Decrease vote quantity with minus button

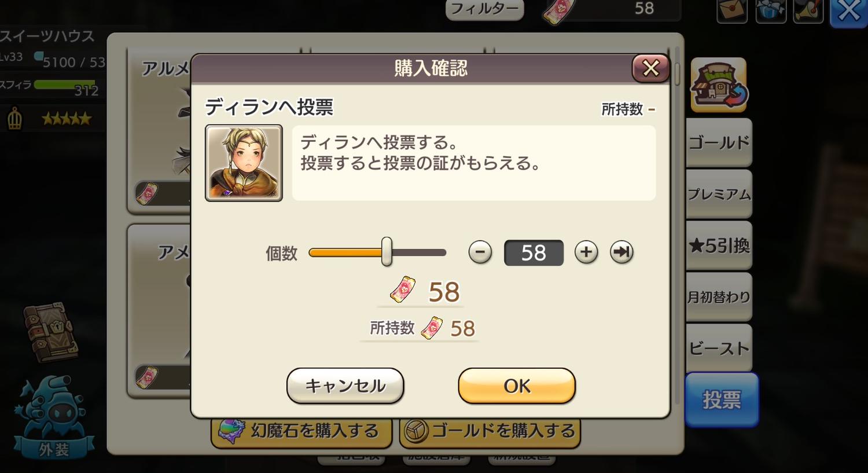[x=480, y=252]
